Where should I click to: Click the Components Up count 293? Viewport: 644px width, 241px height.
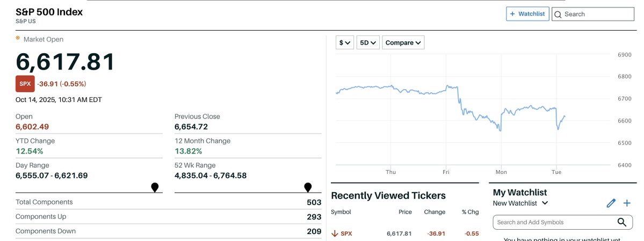(314, 217)
